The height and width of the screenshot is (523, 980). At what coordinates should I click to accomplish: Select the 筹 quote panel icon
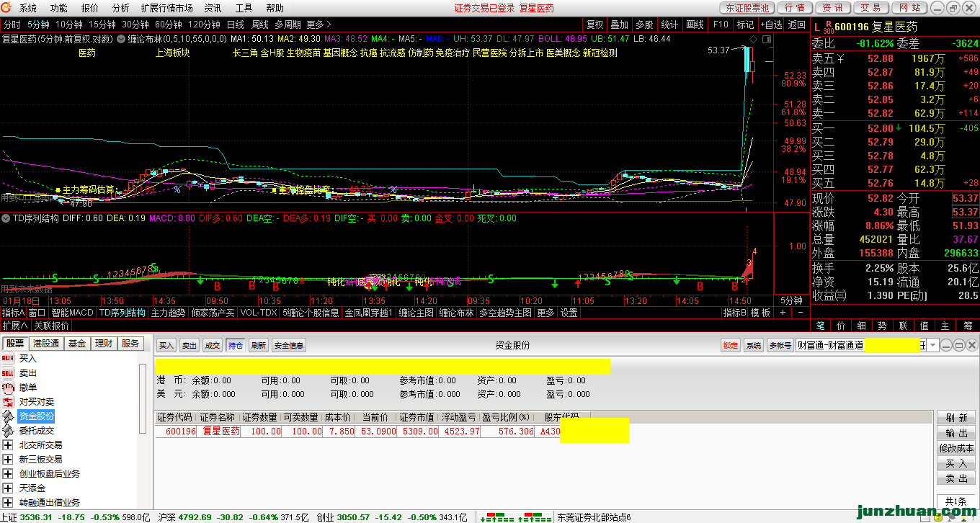967,326
